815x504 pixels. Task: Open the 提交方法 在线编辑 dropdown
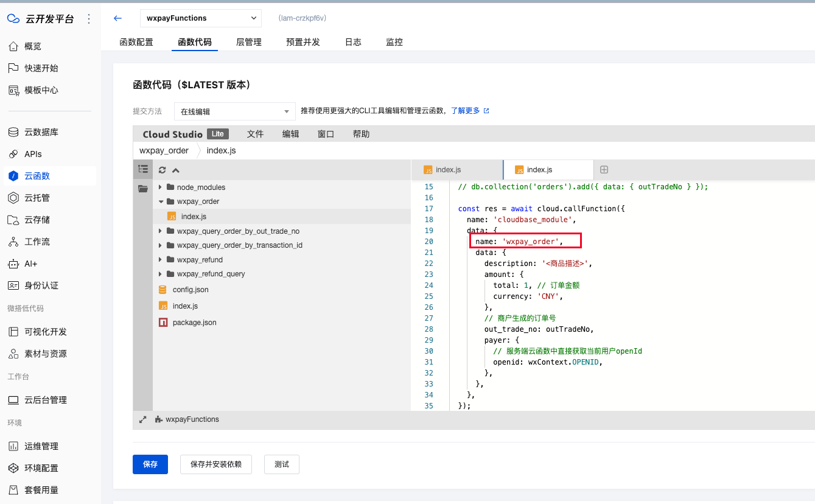235,111
